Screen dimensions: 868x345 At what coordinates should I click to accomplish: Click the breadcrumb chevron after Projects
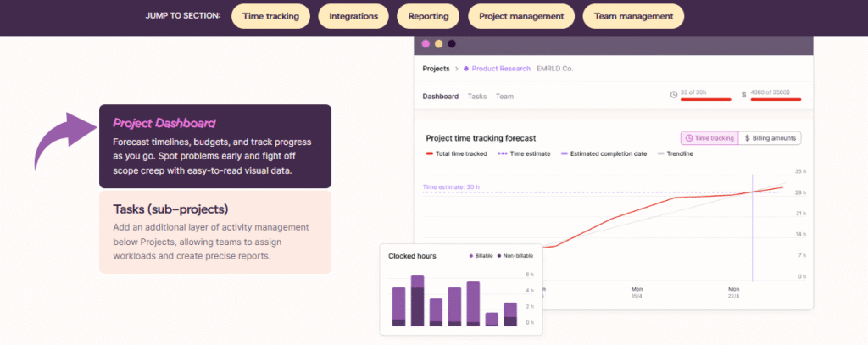(x=457, y=69)
